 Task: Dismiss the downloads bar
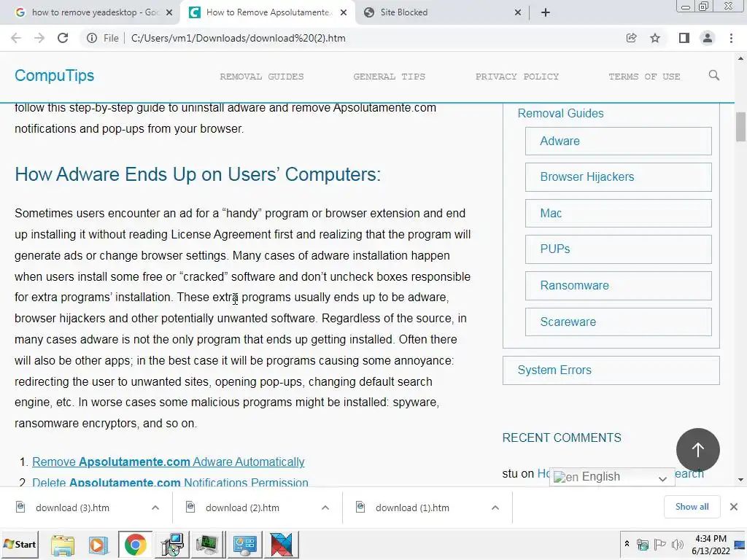point(734,507)
